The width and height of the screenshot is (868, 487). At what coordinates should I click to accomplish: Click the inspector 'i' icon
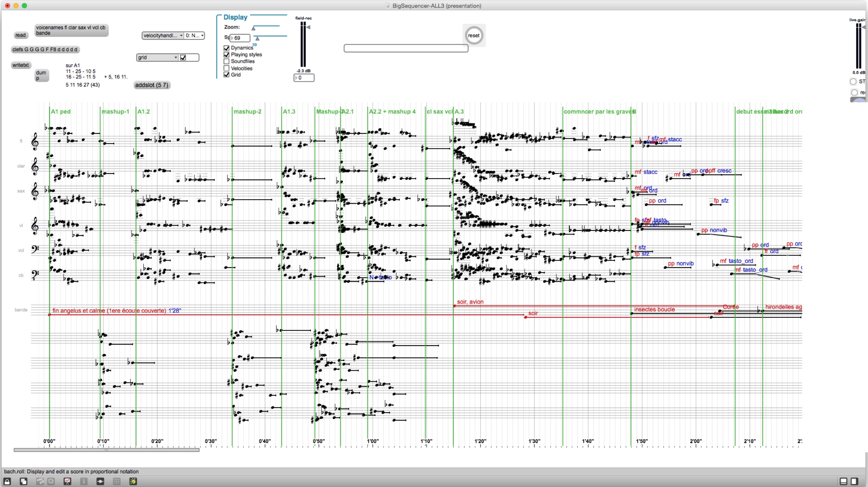(84, 481)
